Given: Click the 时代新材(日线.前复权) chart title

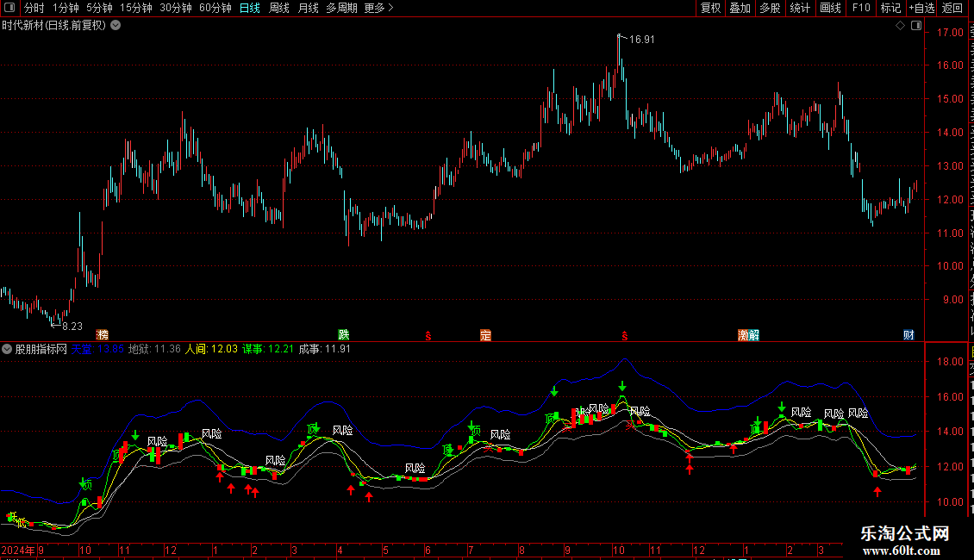Looking at the screenshot, I should point(54,26).
